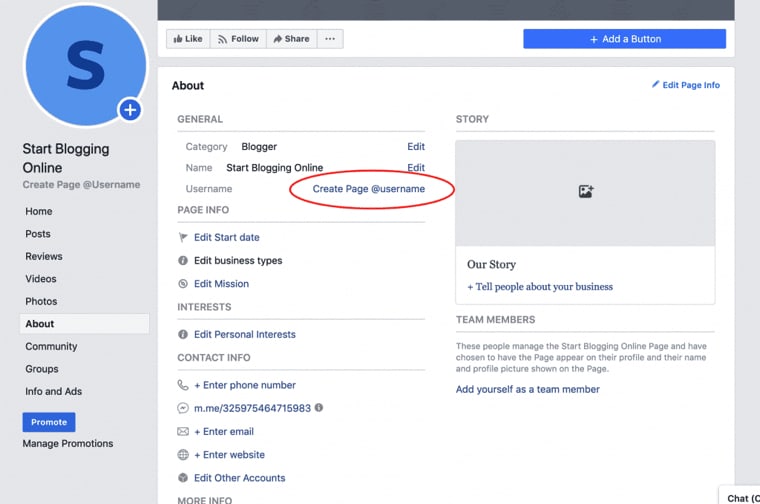The width and height of the screenshot is (760, 504).
Task: Click the Messenger icon beside m.me link
Action: pos(183,408)
